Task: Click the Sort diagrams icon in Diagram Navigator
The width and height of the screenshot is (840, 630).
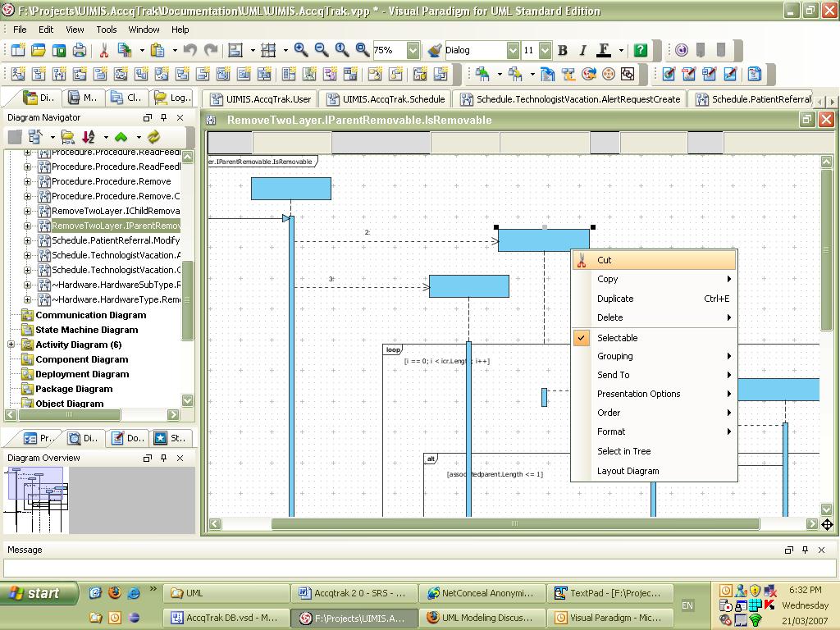Action: [89, 137]
